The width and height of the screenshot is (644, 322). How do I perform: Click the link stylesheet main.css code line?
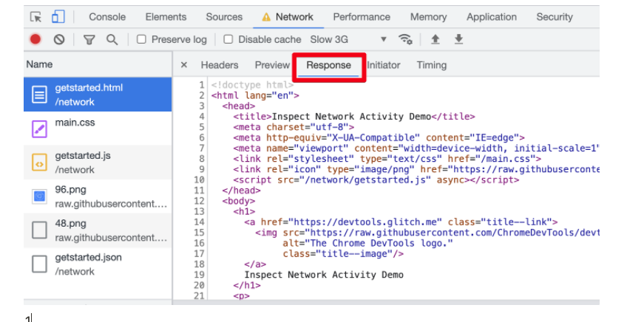[387, 159]
